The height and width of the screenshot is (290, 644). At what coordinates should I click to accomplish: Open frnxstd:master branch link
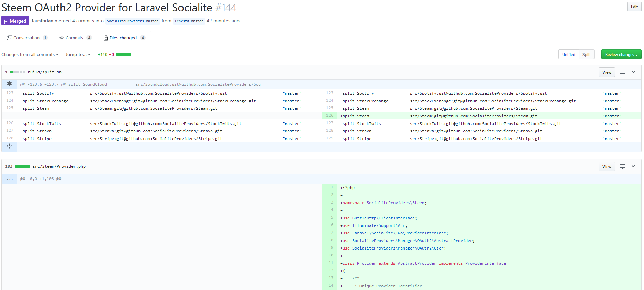click(x=189, y=21)
